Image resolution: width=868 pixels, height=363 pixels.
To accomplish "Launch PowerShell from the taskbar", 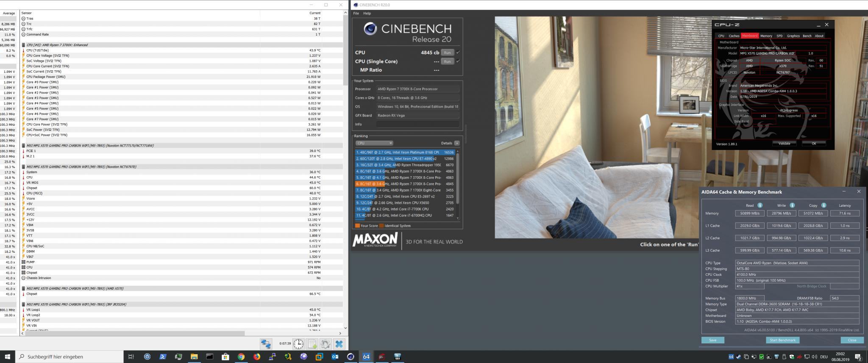I will coord(163,357).
